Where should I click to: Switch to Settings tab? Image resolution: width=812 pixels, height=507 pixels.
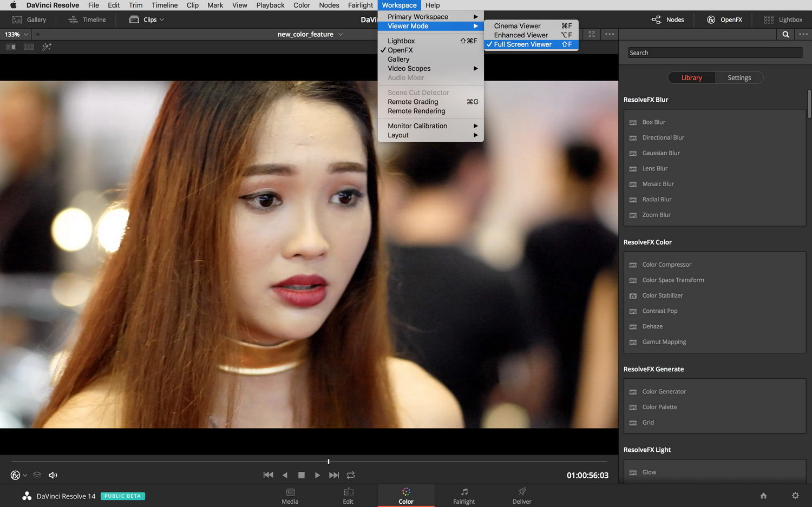(739, 78)
